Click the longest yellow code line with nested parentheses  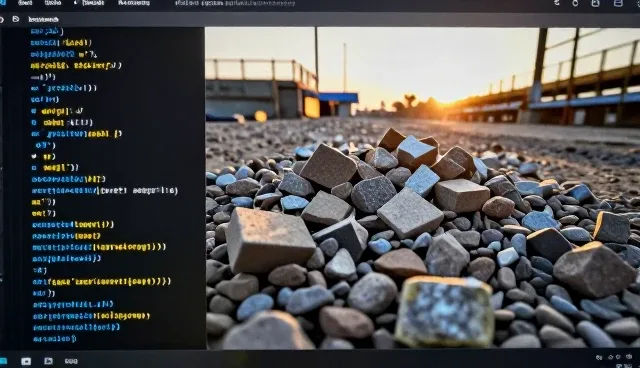pos(102,282)
